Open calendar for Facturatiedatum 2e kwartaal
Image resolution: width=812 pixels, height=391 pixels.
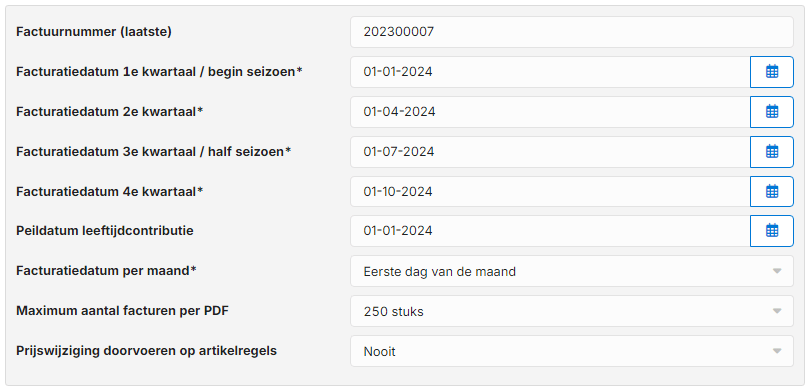coord(772,112)
